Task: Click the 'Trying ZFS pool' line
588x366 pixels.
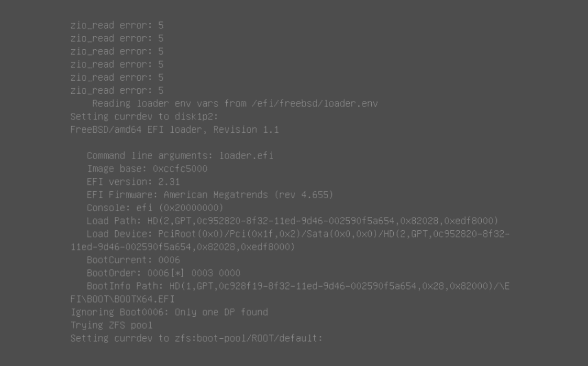Action: coord(111,325)
